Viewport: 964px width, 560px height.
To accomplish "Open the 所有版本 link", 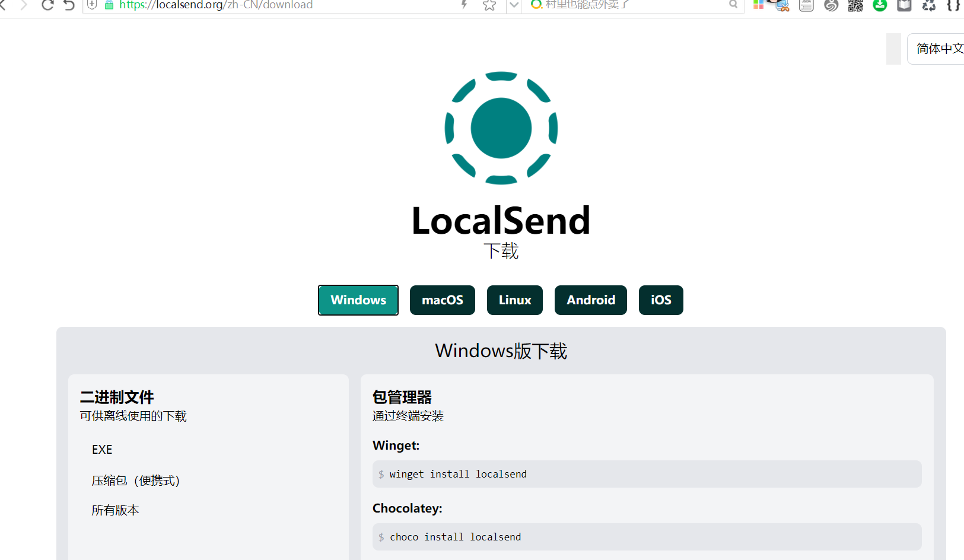I will point(115,510).
